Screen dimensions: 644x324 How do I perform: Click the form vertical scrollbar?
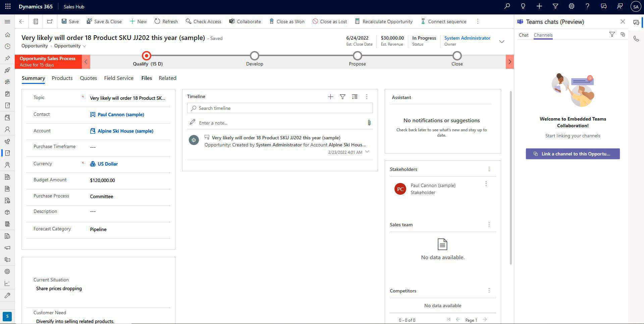coord(511,177)
